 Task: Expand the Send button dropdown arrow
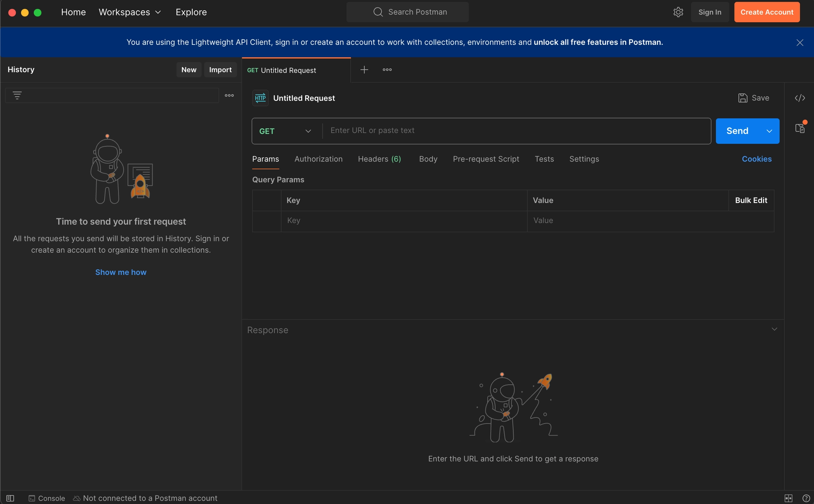769,131
